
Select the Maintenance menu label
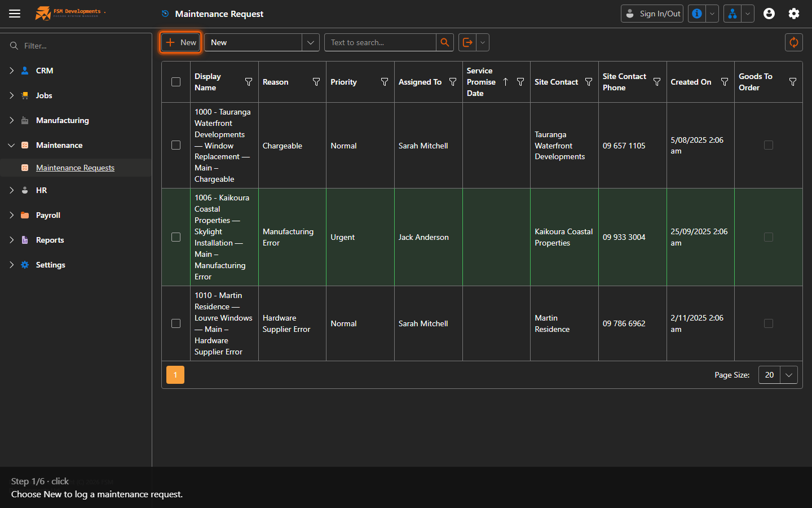click(59, 145)
